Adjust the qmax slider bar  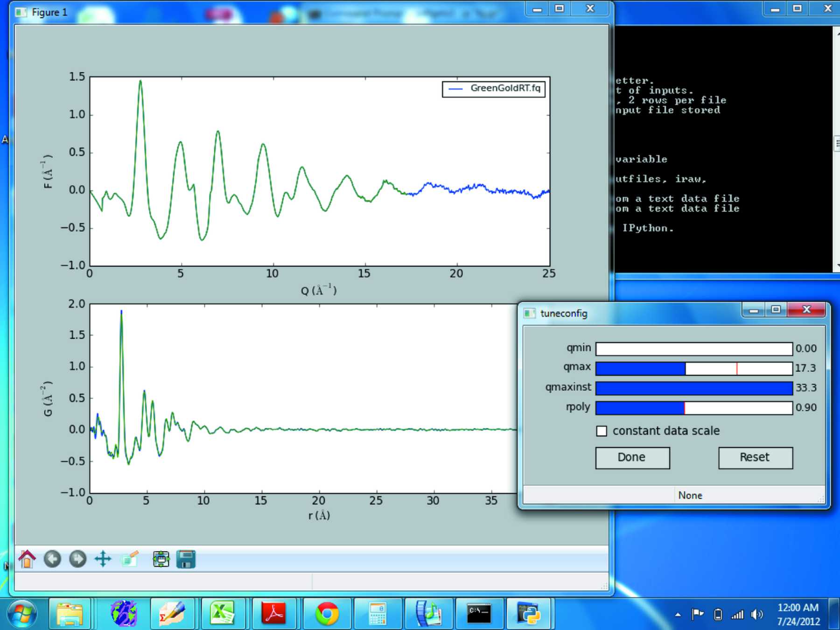pos(694,368)
